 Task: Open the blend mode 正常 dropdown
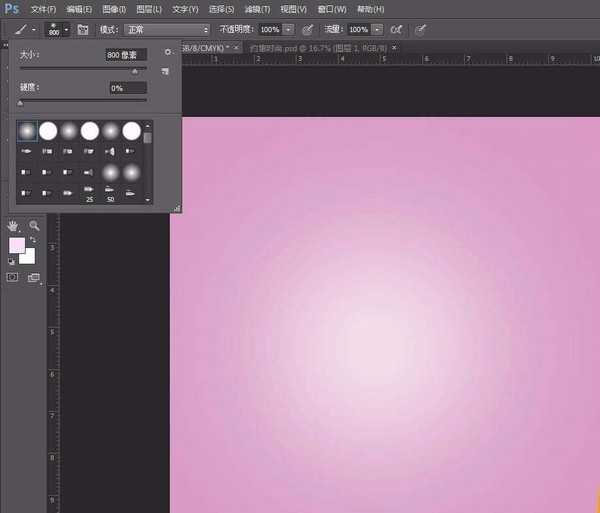pyautogui.click(x=166, y=30)
